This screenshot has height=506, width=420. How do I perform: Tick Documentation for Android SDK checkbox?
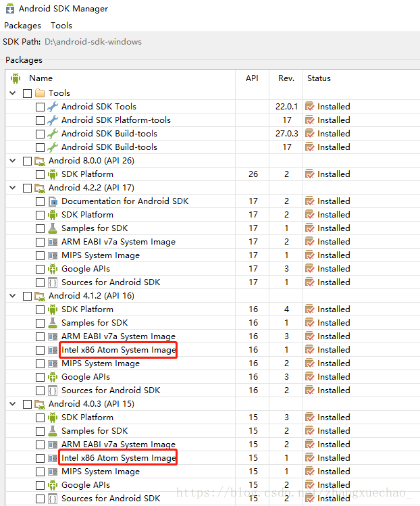click(x=41, y=202)
